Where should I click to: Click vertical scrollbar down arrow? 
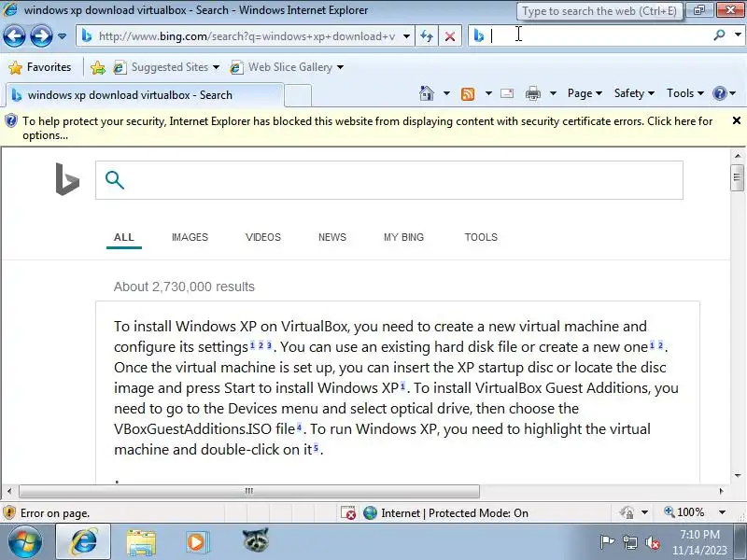click(738, 475)
